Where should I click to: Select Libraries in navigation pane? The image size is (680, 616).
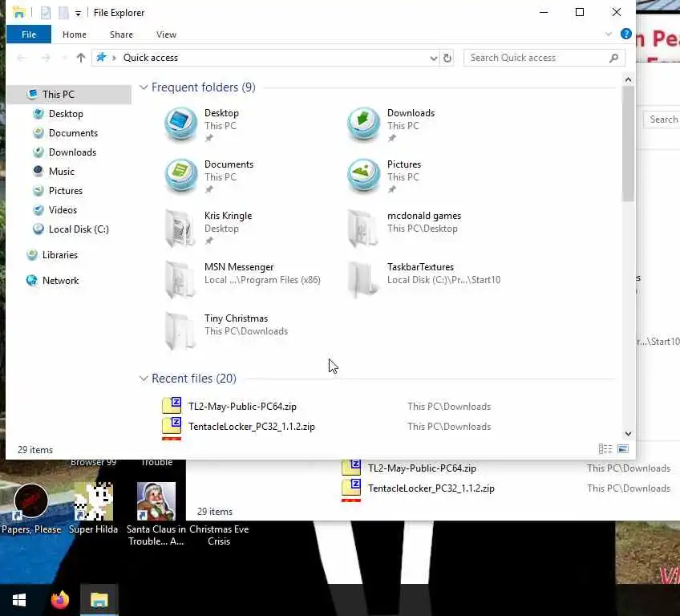[x=59, y=254]
